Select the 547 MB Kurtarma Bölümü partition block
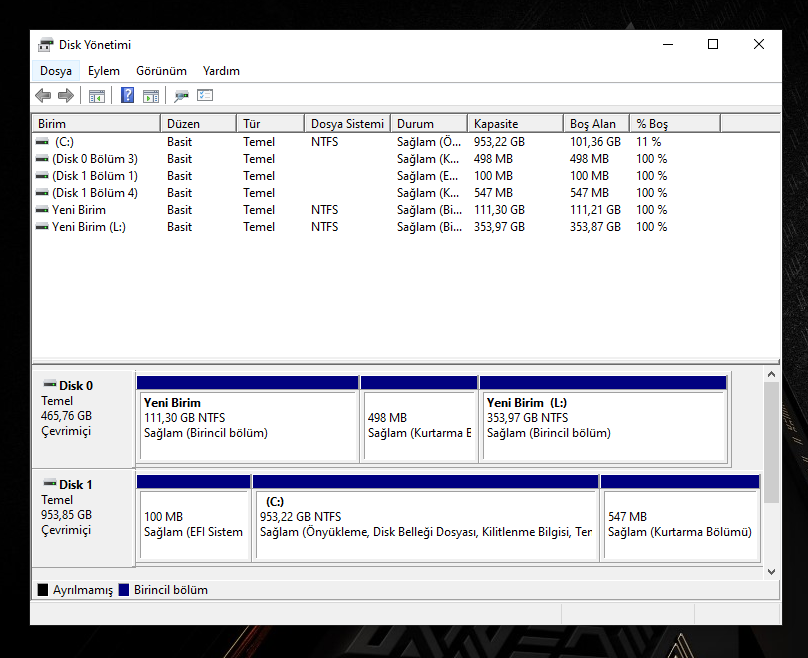 coord(680,518)
